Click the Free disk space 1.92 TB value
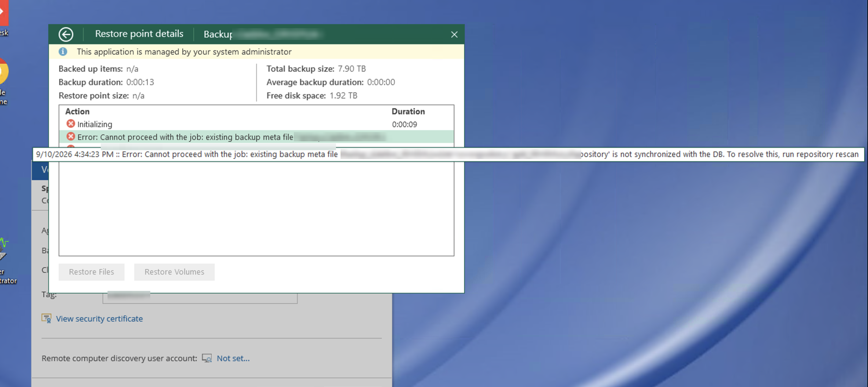 343,96
